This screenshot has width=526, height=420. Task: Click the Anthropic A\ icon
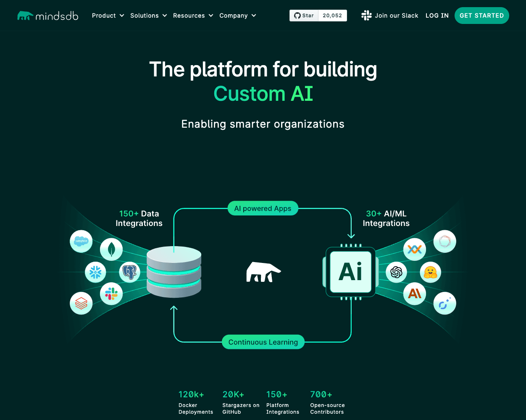coord(415,294)
